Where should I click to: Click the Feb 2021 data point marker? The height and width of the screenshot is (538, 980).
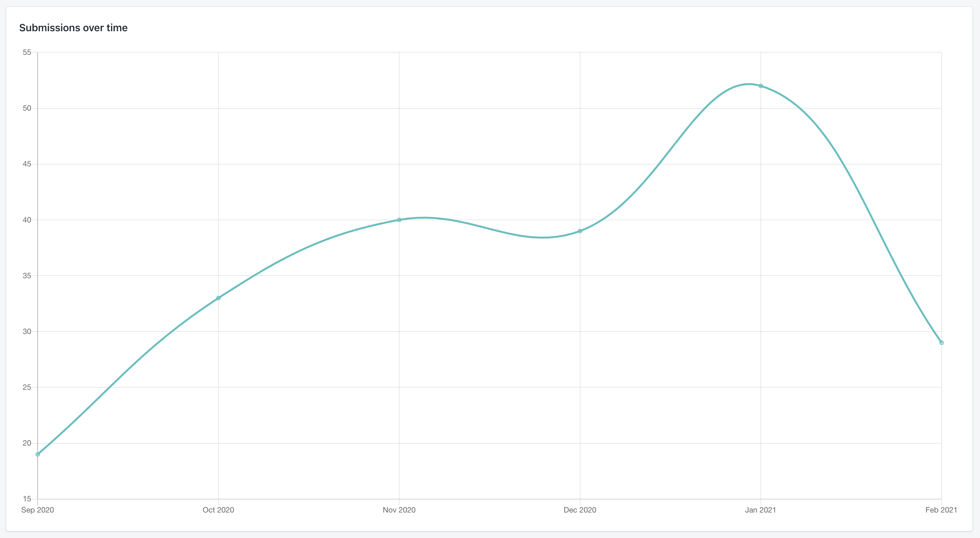pos(941,342)
